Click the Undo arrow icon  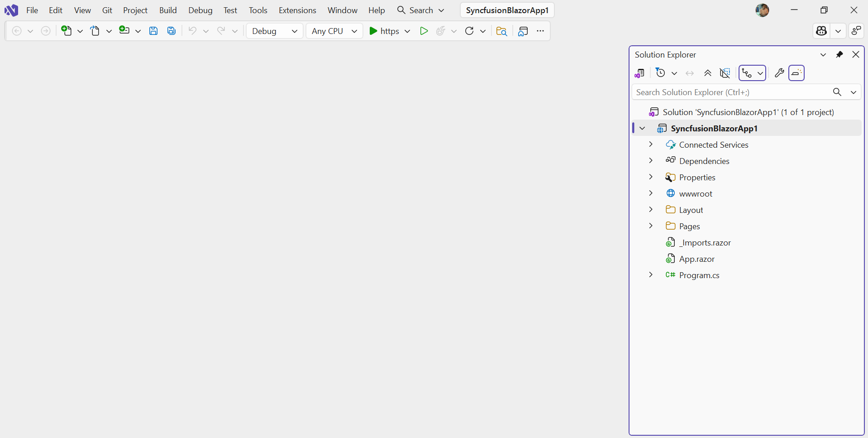click(x=193, y=30)
